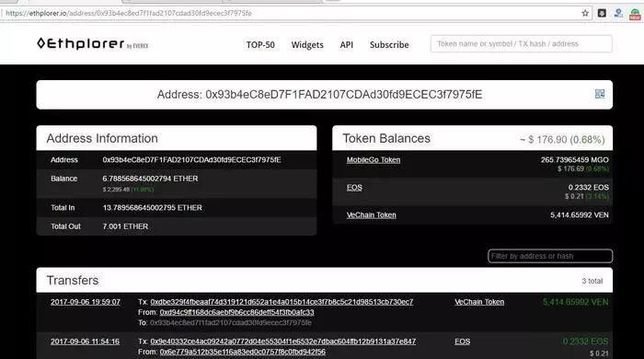Focus the Filter by address or hash field
This screenshot has height=359, width=644.
(550, 256)
